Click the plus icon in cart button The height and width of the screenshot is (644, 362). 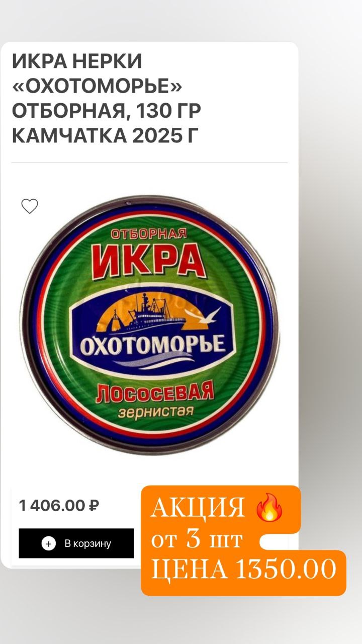[x=48, y=543]
